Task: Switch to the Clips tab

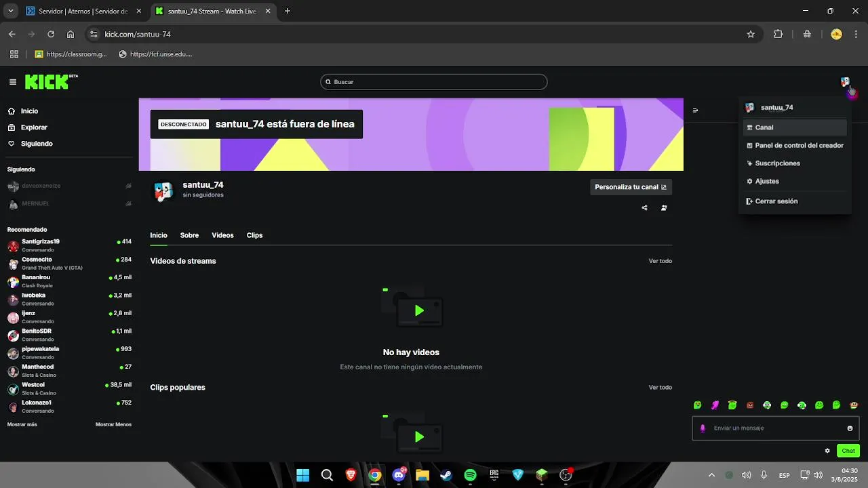Action: (x=254, y=235)
